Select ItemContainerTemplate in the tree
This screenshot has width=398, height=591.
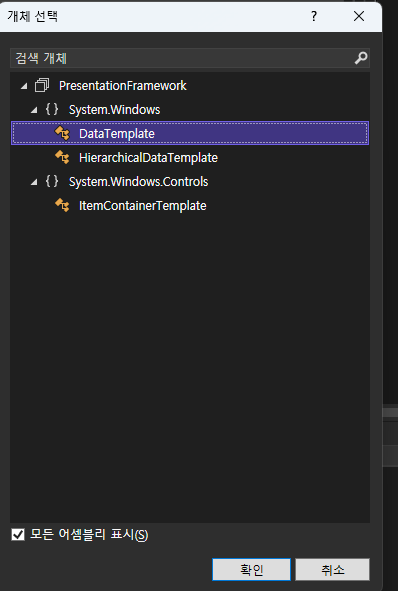click(x=142, y=206)
